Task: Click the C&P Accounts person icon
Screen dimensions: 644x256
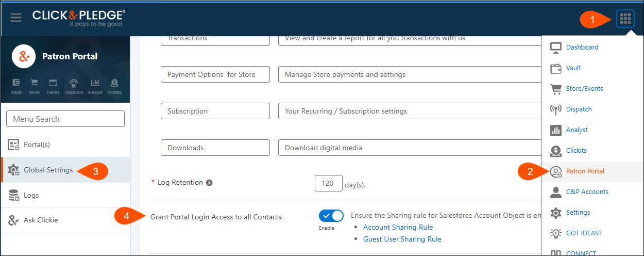Action: 556,192
